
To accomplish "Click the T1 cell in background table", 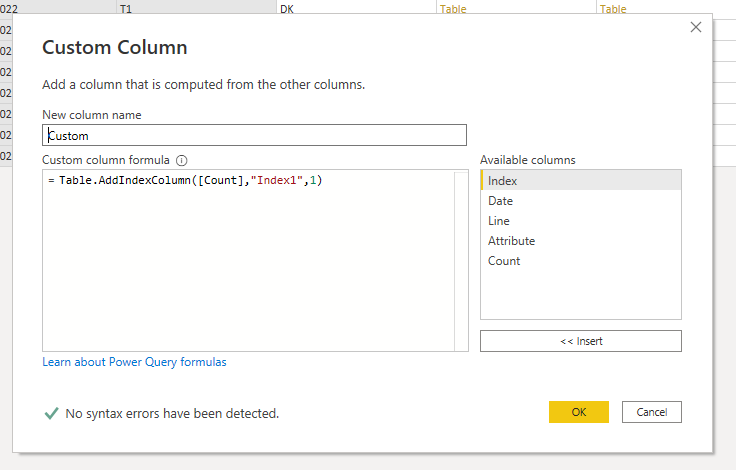I will coord(196,8).
